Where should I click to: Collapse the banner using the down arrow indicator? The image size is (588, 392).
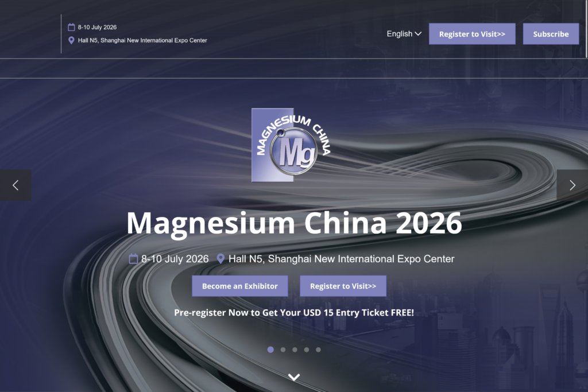point(294,377)
